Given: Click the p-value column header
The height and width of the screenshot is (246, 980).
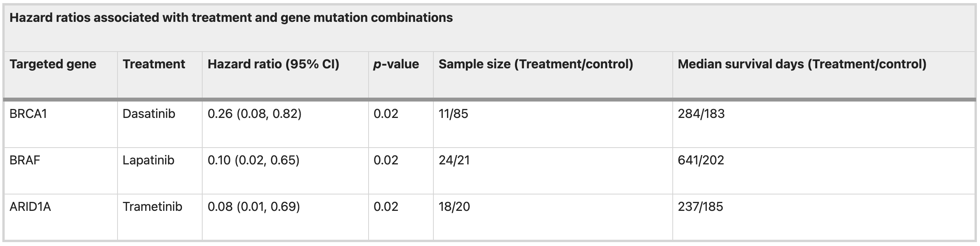Looking at the screenshot, I should pyautogui.click(x=396, y=64).
